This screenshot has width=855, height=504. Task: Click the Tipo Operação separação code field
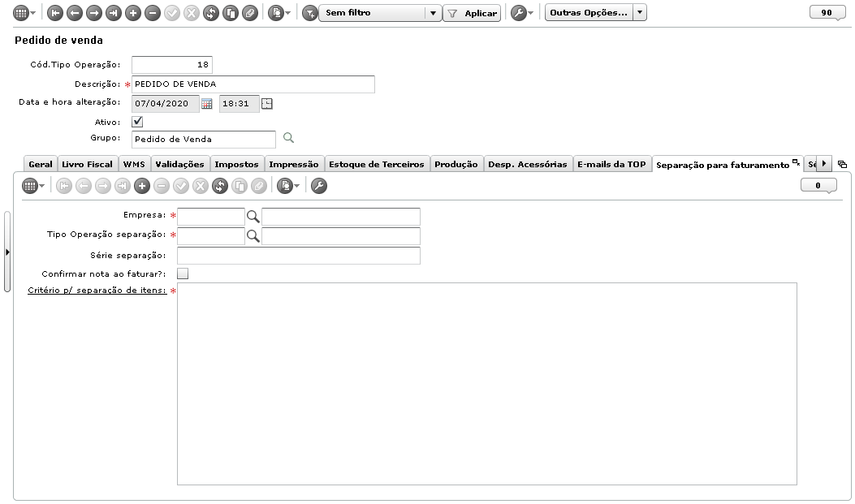coord(211,236)
